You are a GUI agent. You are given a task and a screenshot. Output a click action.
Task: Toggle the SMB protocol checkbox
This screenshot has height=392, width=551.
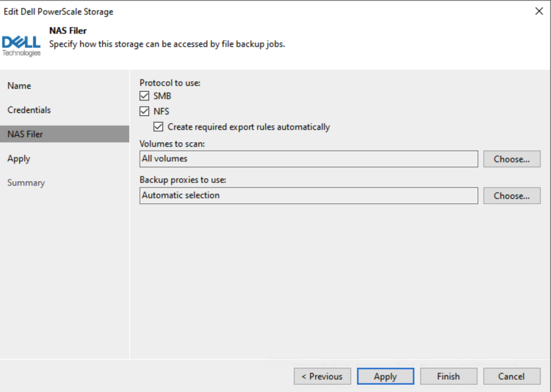click(x=144, y=96)
